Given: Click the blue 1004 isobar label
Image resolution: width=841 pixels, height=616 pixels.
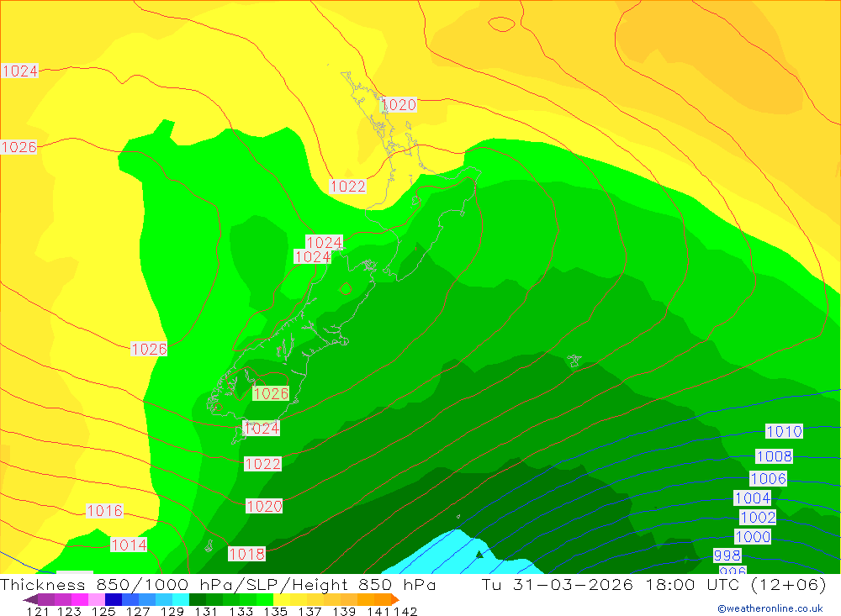Looking at the screenshot, I should pos(753,498).
